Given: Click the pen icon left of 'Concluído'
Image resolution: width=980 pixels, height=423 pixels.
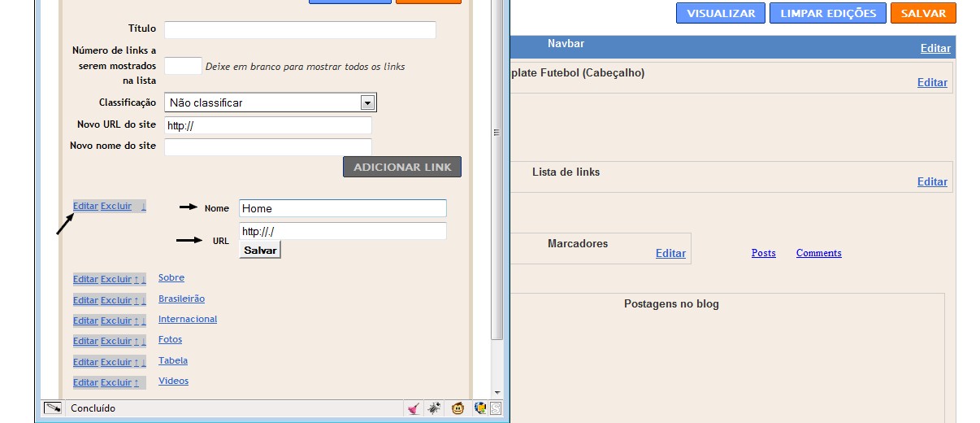Looking at the screenshot, I should click(53, 408).
